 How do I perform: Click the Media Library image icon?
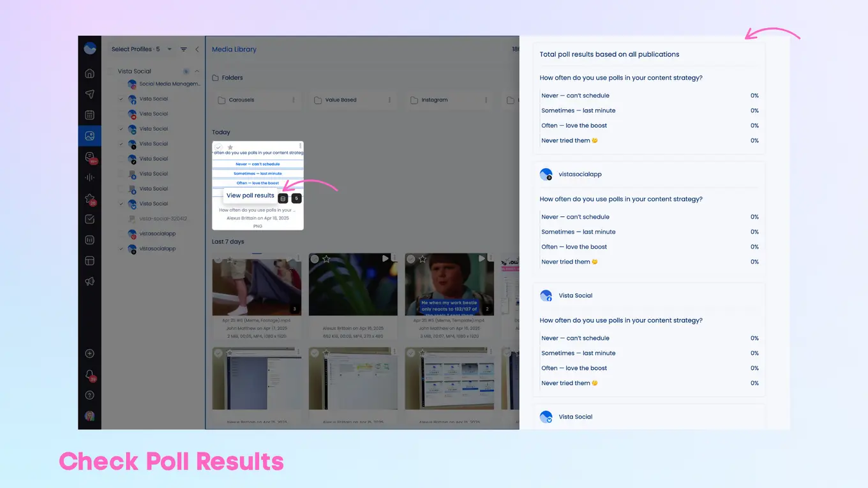[89, 135]
